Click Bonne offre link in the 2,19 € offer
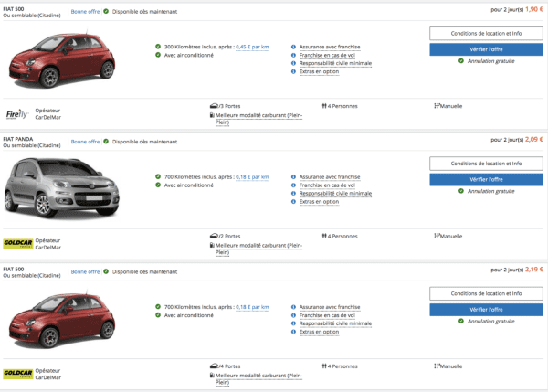Image resolution: width=548 pixels, height=392 pixels. 85,271
